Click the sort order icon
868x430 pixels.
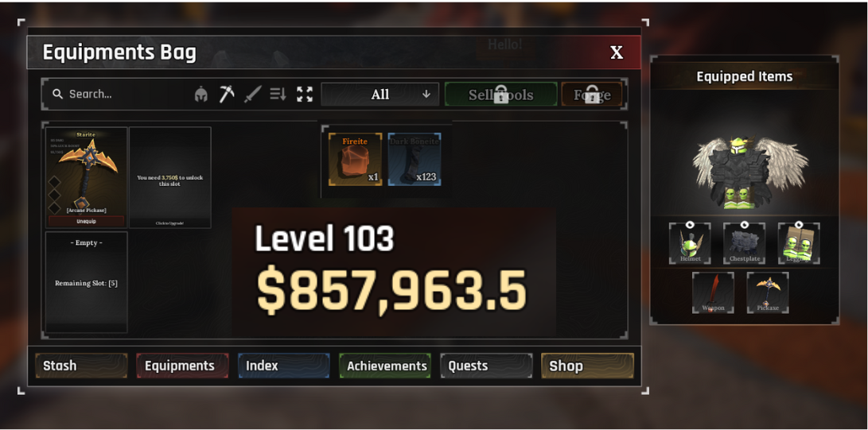tap(278, 94)
